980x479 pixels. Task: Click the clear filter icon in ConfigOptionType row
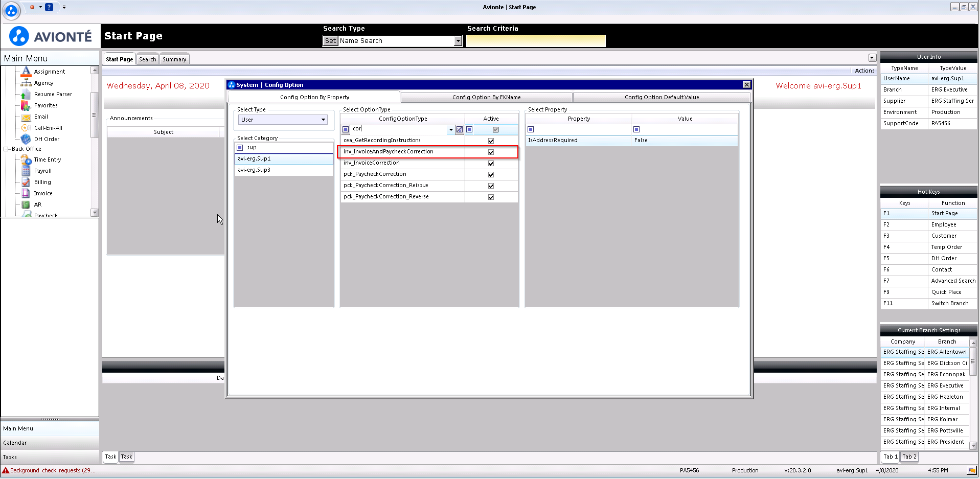[460, 129]
